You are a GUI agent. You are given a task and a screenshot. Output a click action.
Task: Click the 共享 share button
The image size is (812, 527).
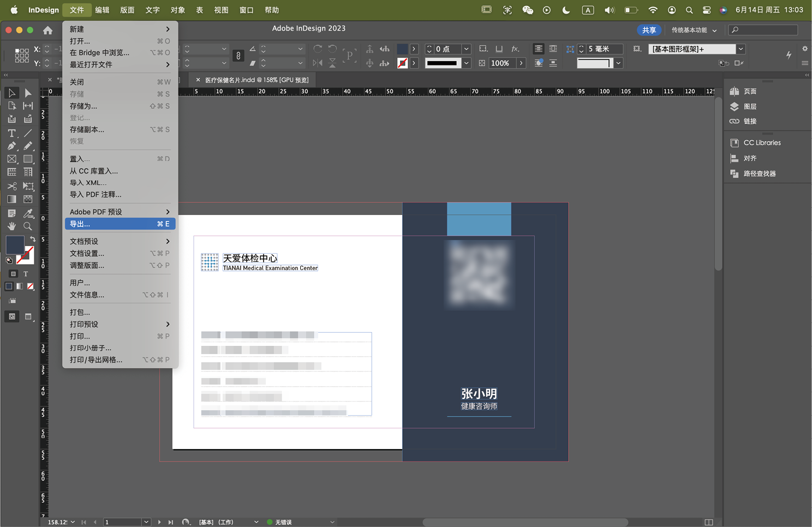click(649, 30)
